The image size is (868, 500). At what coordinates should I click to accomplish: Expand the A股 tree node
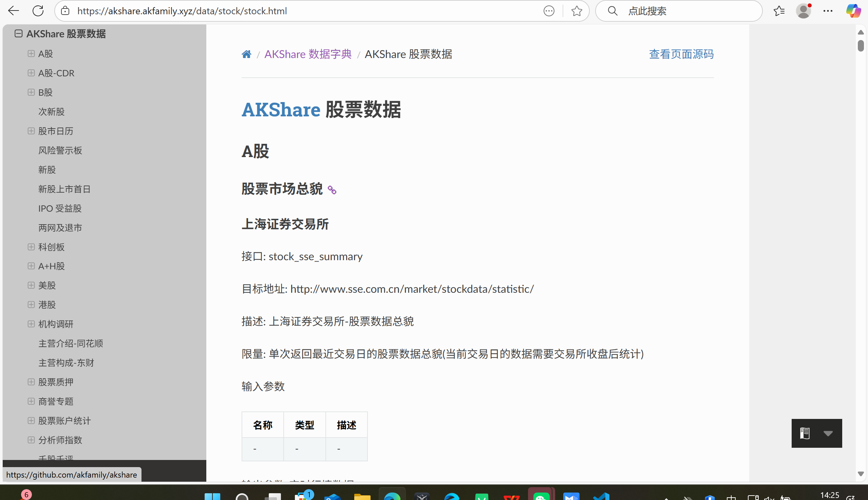[32, 54]
